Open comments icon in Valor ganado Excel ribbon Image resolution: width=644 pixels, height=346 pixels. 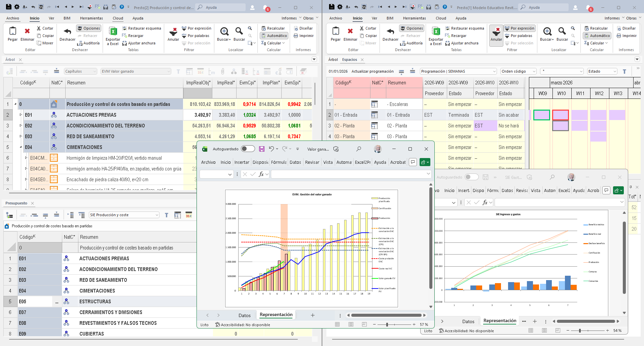(413, 162)
